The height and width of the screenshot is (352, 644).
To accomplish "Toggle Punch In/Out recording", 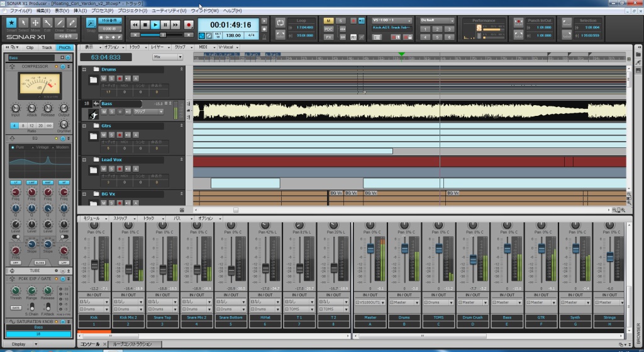I will coord(519,22).
